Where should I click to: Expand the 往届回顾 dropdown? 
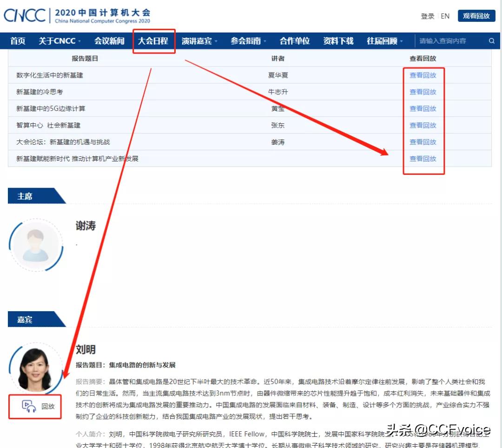383,41
